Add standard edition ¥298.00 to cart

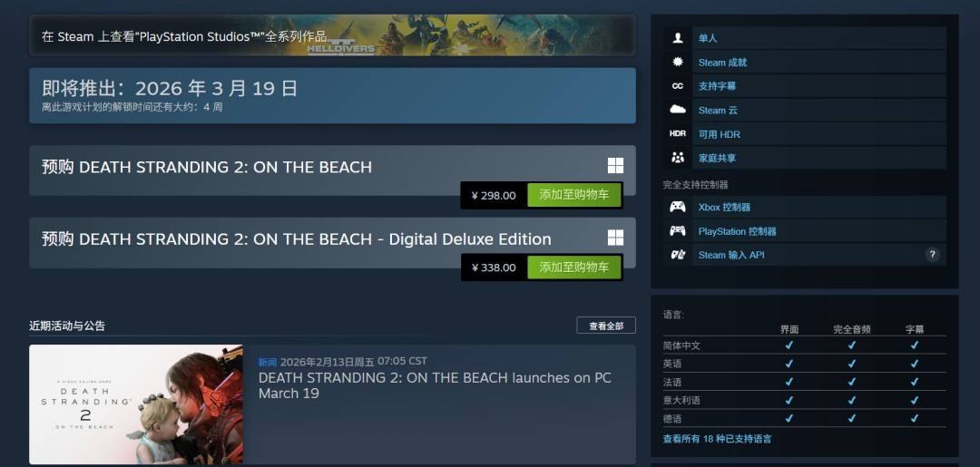coord(574,196)
